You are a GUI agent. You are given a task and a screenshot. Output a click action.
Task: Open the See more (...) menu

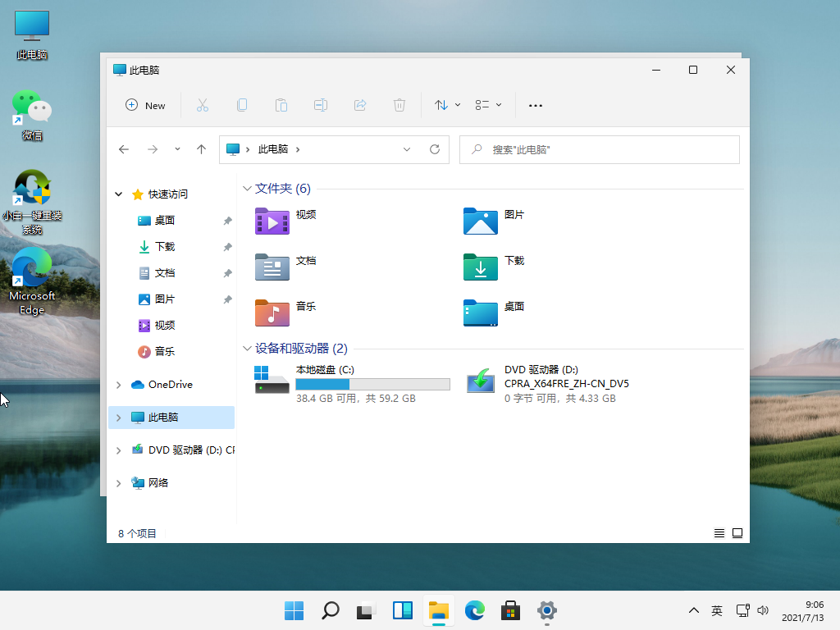536,105
